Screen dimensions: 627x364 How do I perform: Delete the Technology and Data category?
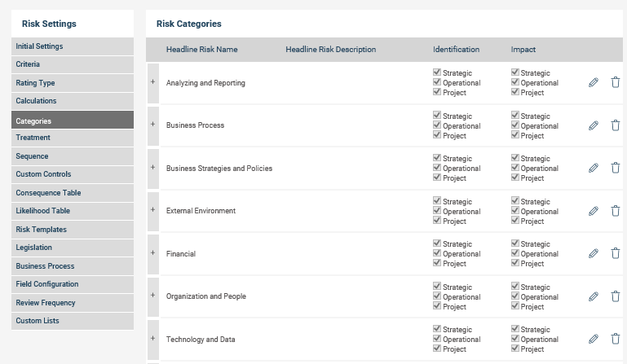click(x=616, y=339)
